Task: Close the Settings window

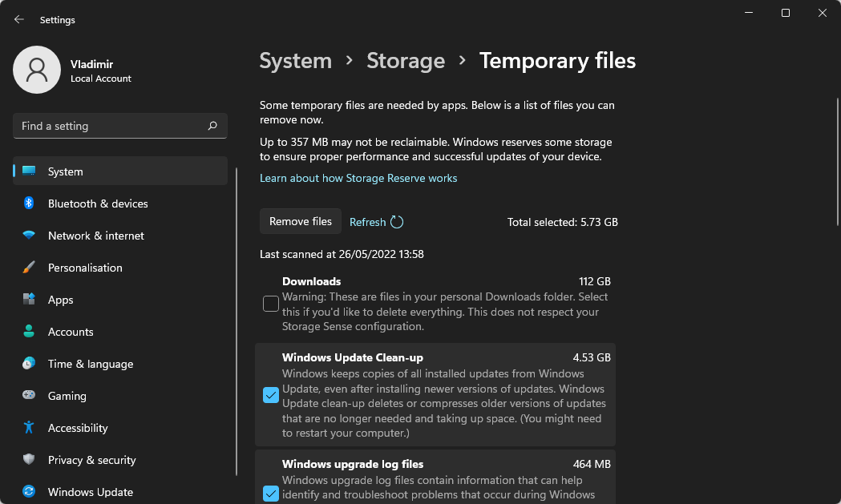Action: [x=823, y=12]
